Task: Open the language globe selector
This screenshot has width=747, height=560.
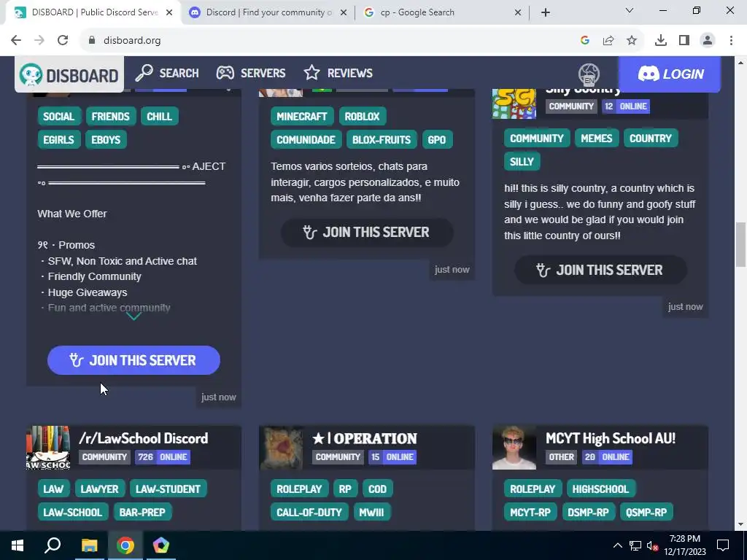Action: pos(589,74)
